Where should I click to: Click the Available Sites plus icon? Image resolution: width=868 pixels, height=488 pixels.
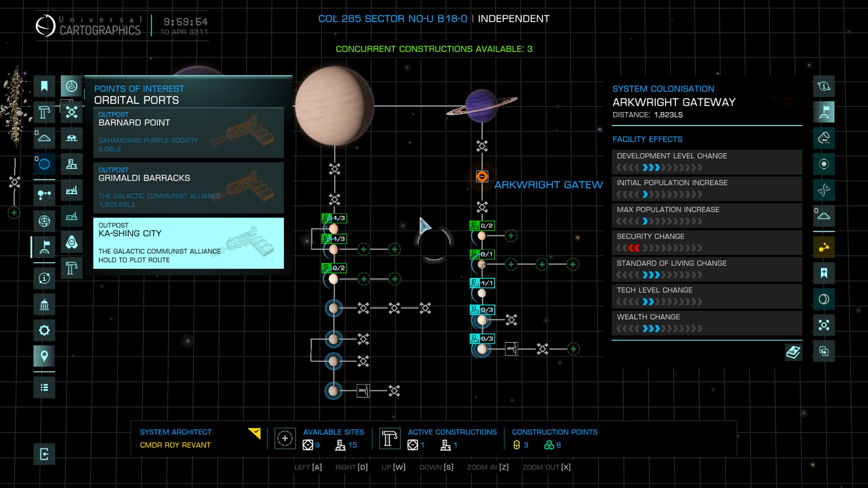(x=285, y=438)
